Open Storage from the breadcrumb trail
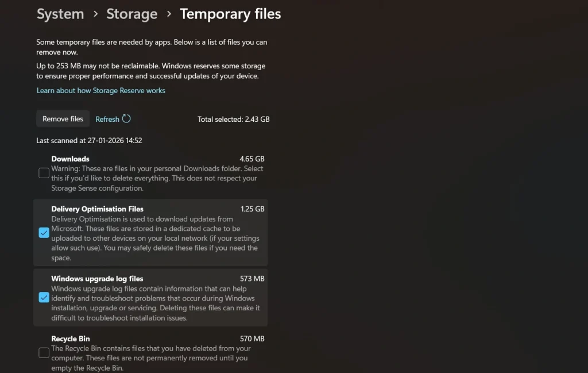This screenshot has width=588, height=373. click(131, 14)
